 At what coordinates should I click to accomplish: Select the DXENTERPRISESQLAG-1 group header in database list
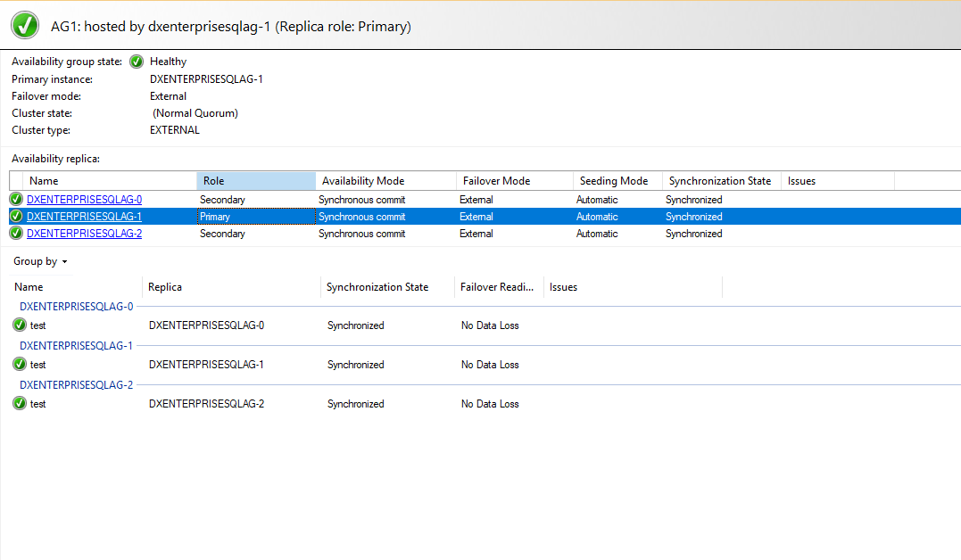coord(76,346)
